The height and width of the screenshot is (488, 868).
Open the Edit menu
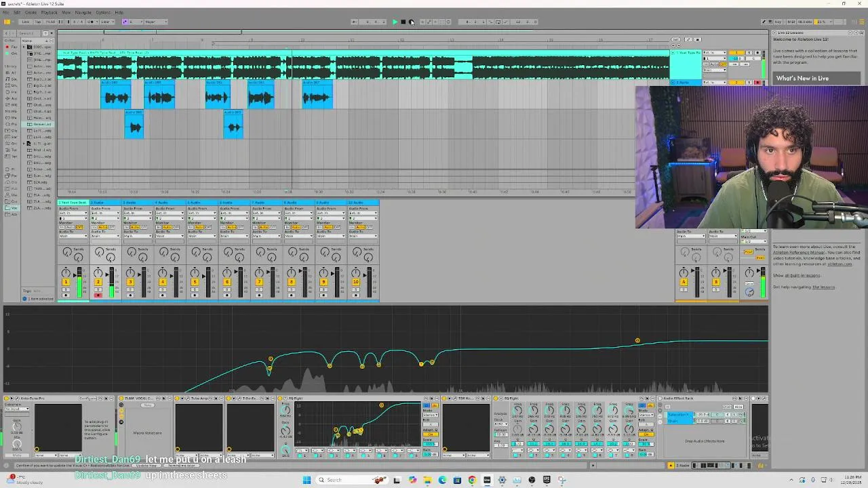[x=16, y=12]
